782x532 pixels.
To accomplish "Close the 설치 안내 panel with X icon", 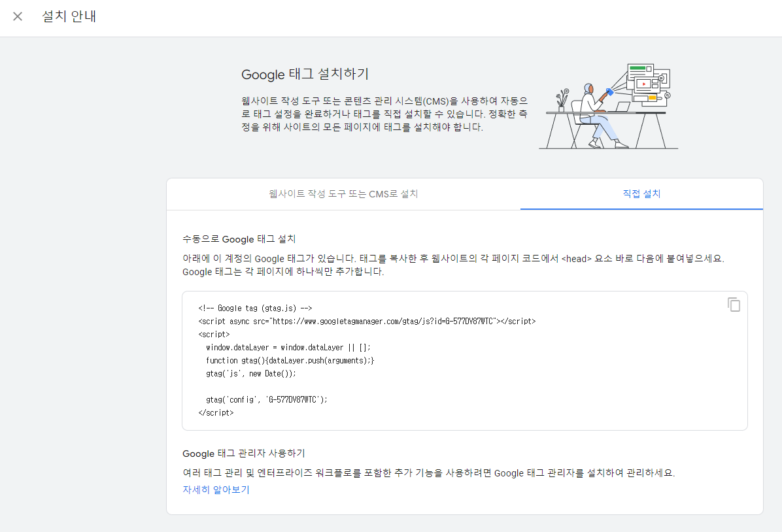I will pyautogui.click(x=18, y=16).
